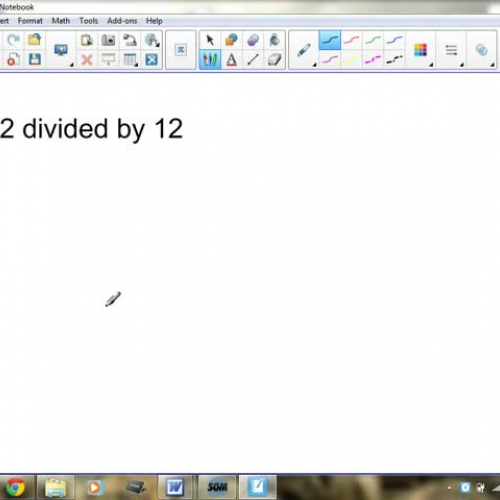The height and width of the screenshot is (500, 500).
Task: Choose the red pen line style
Action: 351,40
